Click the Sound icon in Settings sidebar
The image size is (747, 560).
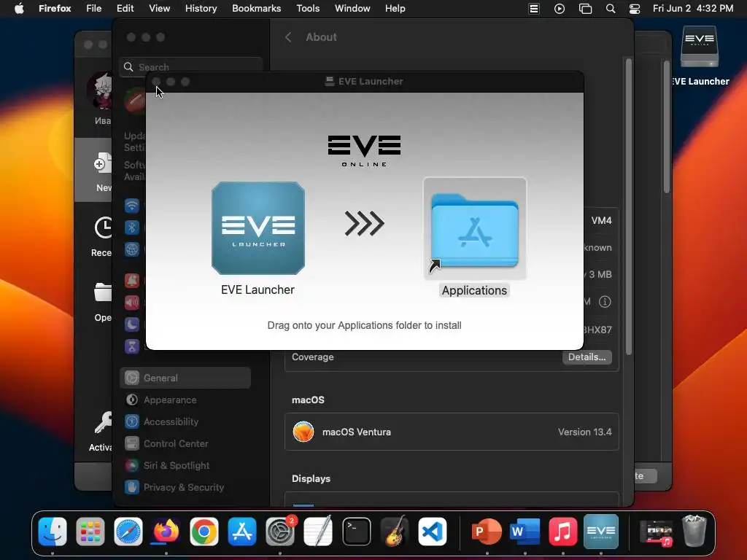coord(132,303)
